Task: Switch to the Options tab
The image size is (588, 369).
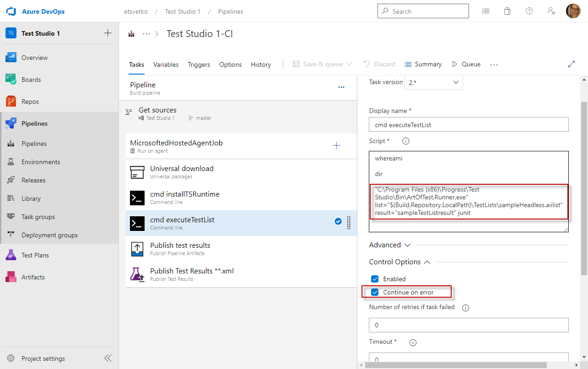Action: [231, 64]
